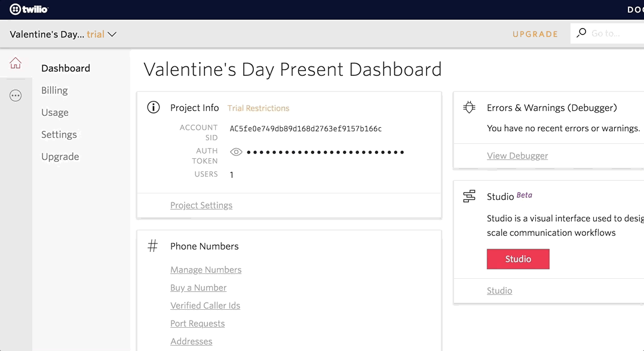This screenshot has height=351, width=644.
Task: Click the Phone Numbers section title
Action: coord(204,247)
